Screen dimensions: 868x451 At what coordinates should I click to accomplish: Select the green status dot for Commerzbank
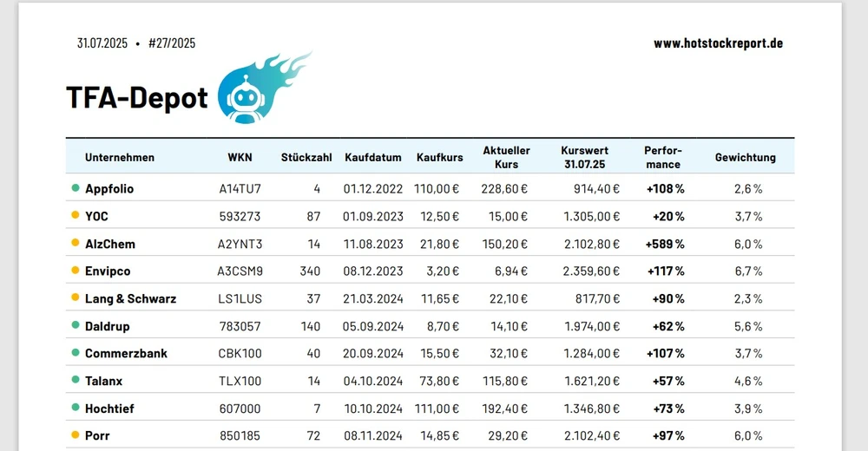click(x=76, y=353)
